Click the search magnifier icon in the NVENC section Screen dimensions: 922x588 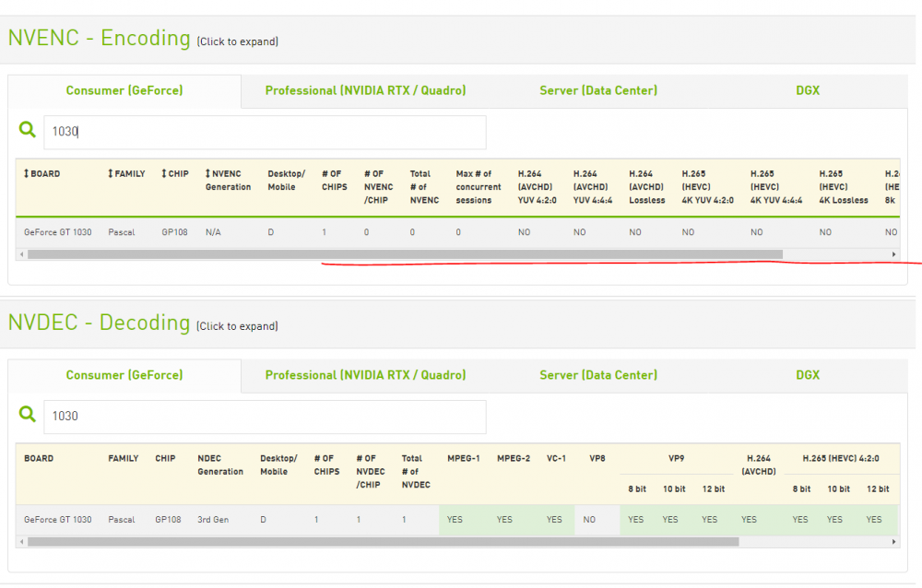(27, 129)
